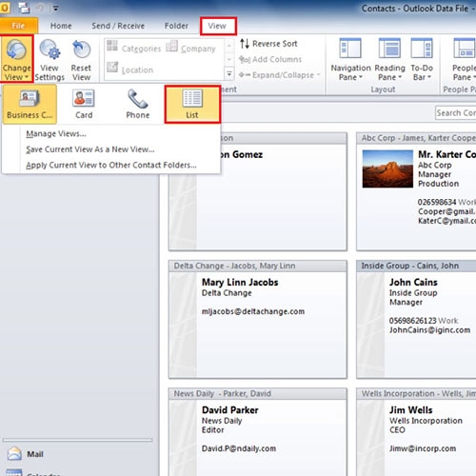
Task: Click Manage Views menu item
Action: click(x=56, y=134)
